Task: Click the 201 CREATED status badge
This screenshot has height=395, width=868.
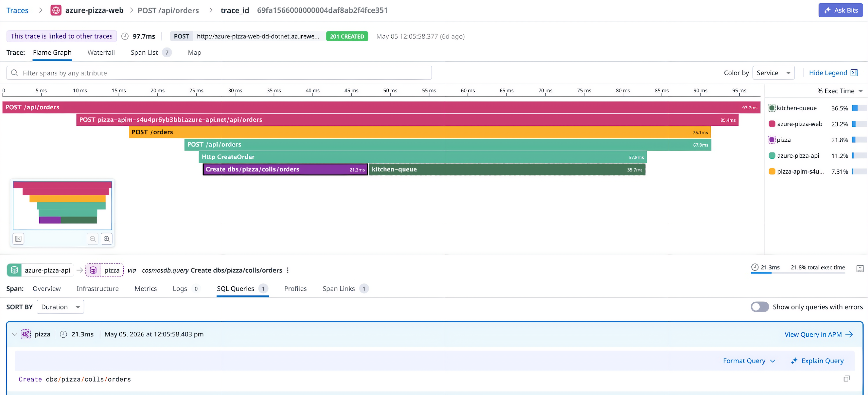Action: pyautogui.click(x=347, y=36)
